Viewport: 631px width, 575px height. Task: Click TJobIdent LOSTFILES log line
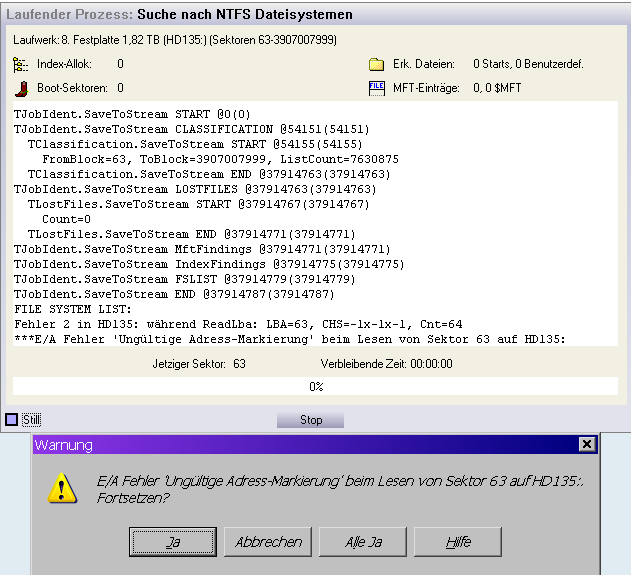[195, 189]
